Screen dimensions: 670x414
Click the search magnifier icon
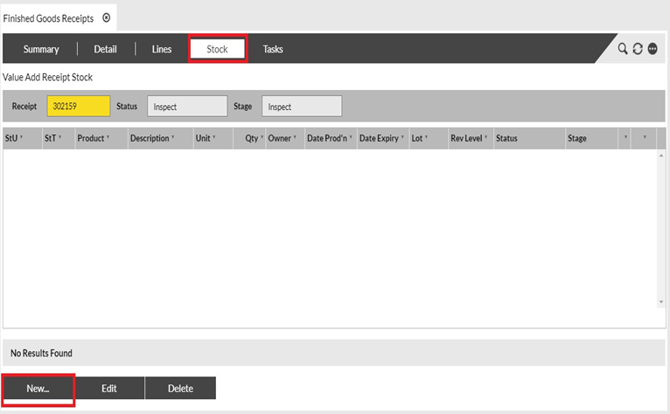[623, 49]
